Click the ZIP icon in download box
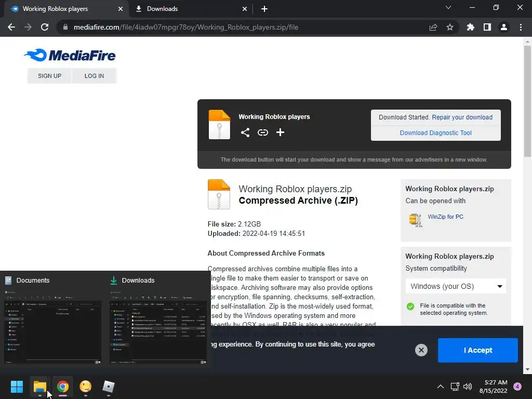This screenshot has height=399, width=532. 219,125
